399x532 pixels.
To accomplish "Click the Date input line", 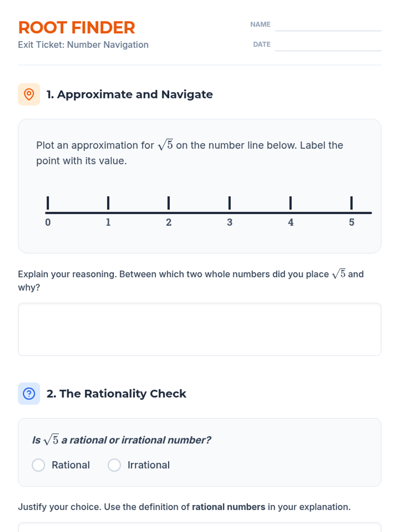I will (x=328, y=45).
